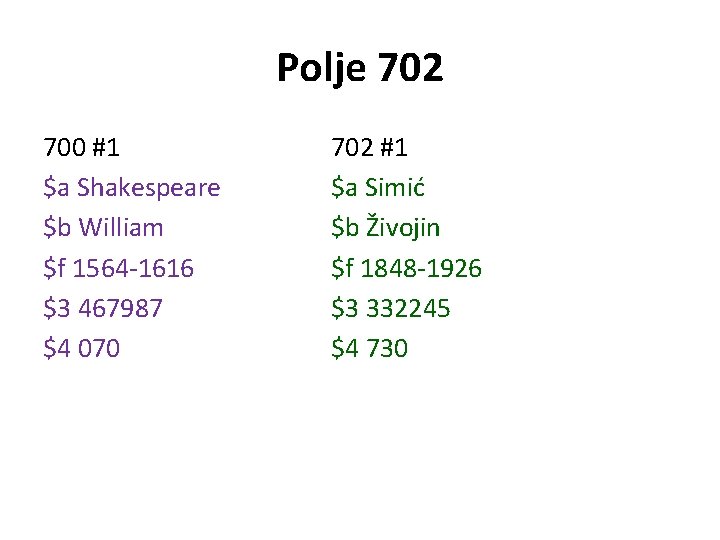This screenshot has width=720, height=540.
Task: Click the '$f 1564-1616' date line
Action: (118, 268)
